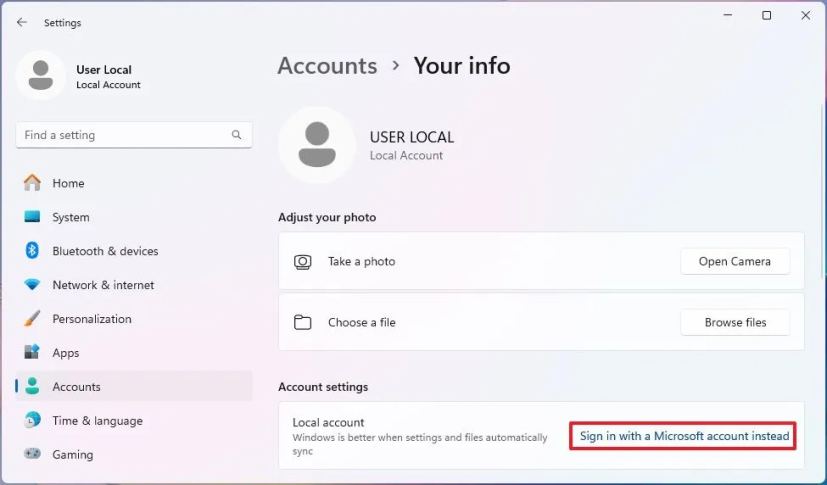Click the Home icon in sidebar
827x485 pixels.
(32, 183)
